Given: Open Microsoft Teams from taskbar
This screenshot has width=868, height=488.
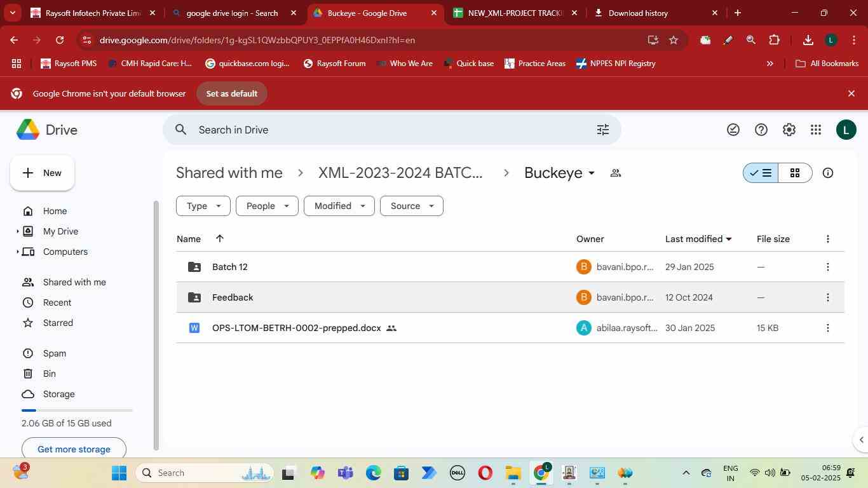Looking at the screenshot, I should [x=345, y=473].
